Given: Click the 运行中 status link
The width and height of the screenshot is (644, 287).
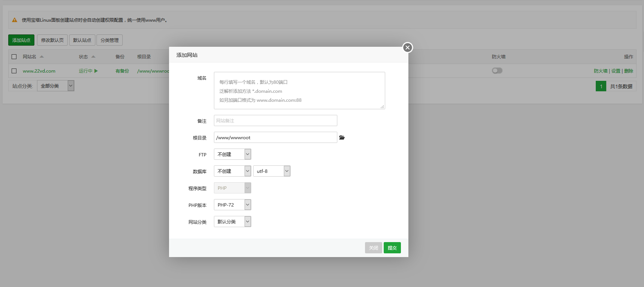Looking at the screenshot, I should click(86, 71).
